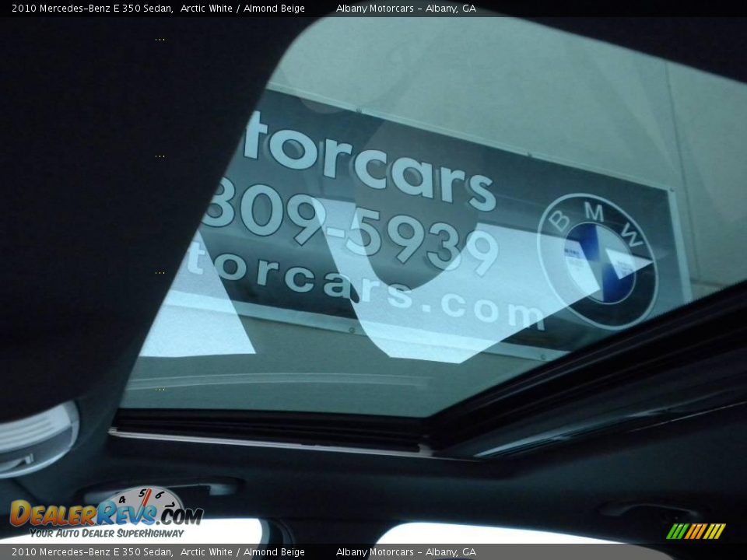Viewport: 747px width, 560px height.
Task: Click the BMW roundel logo on the sign
Action: coord(599,262)
